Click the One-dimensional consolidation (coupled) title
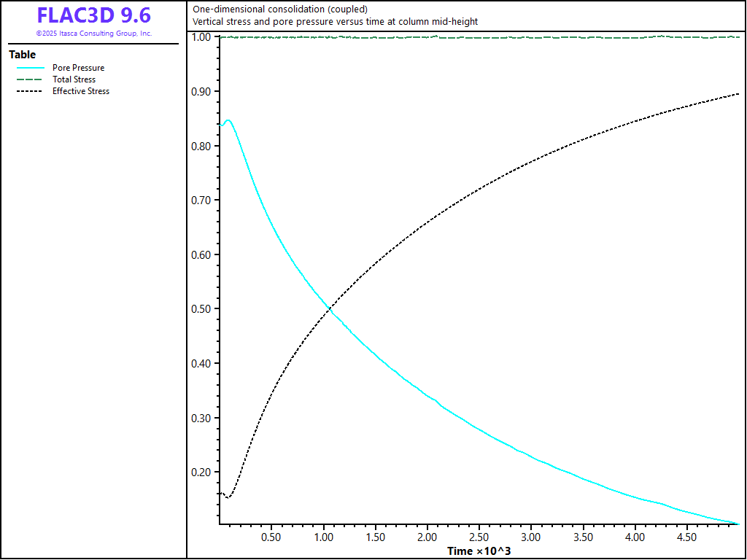 pyautogui.click(x=280, y=9)
